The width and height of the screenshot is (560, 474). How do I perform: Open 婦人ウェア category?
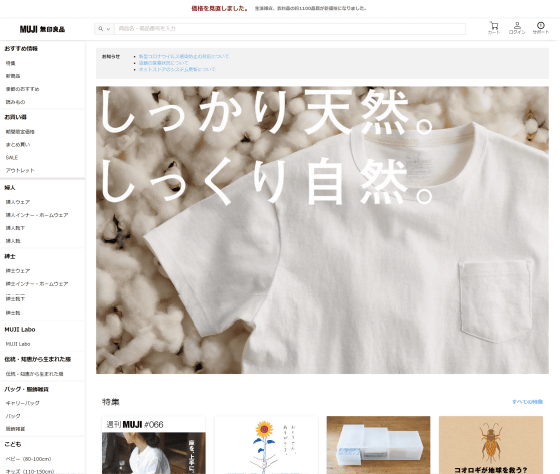pos(18,202)
